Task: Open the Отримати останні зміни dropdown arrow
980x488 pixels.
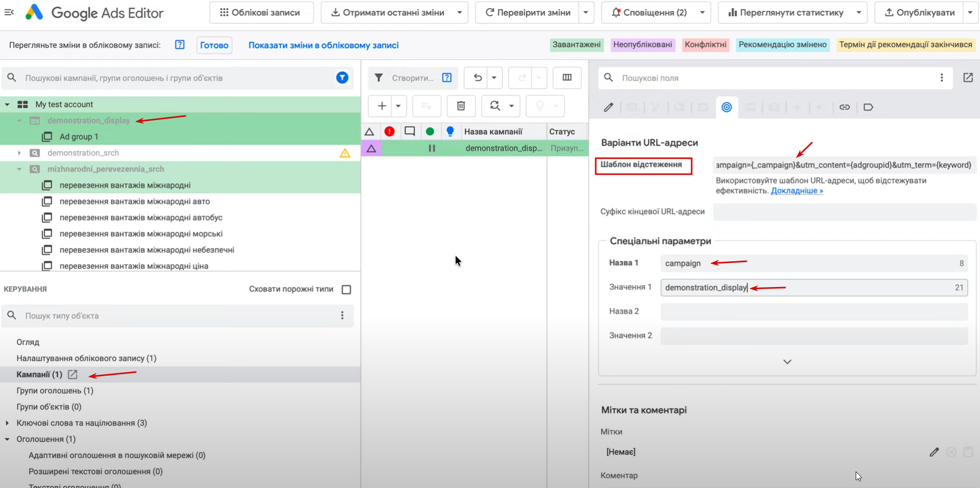Action: [459, 12]
